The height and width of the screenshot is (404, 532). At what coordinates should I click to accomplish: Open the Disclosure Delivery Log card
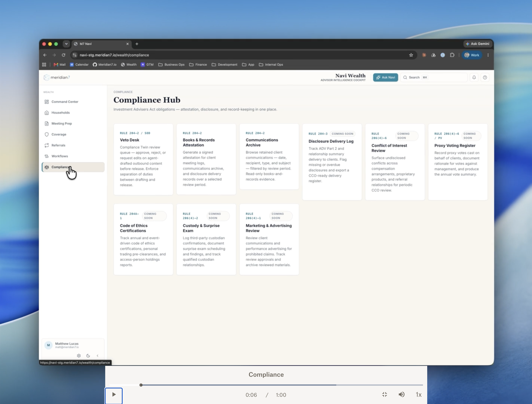point(332,162)
